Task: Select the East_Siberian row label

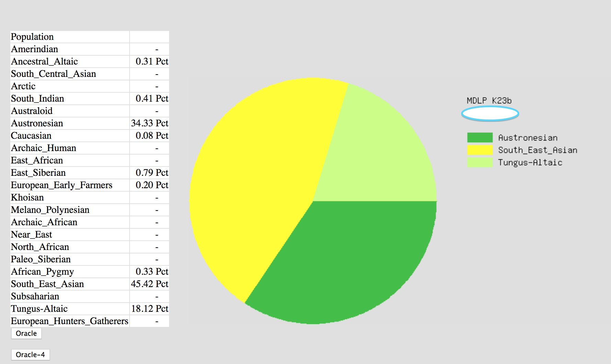Action: 38,173
